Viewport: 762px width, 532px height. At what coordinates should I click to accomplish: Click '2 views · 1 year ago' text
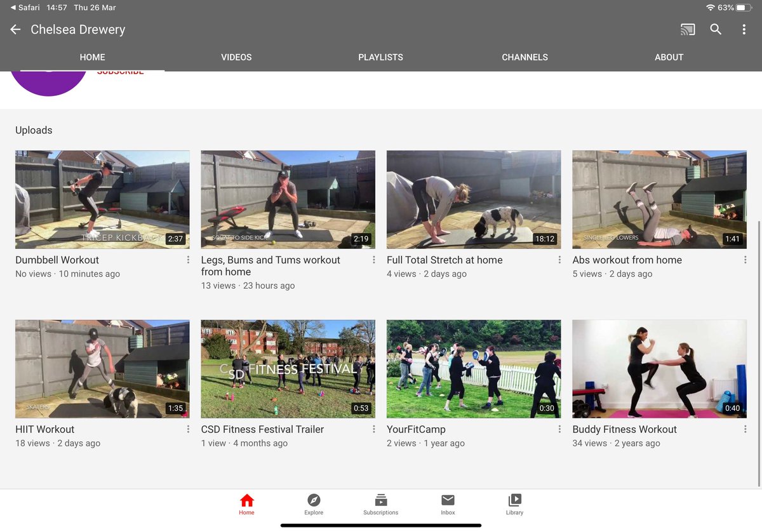[425, 443]
